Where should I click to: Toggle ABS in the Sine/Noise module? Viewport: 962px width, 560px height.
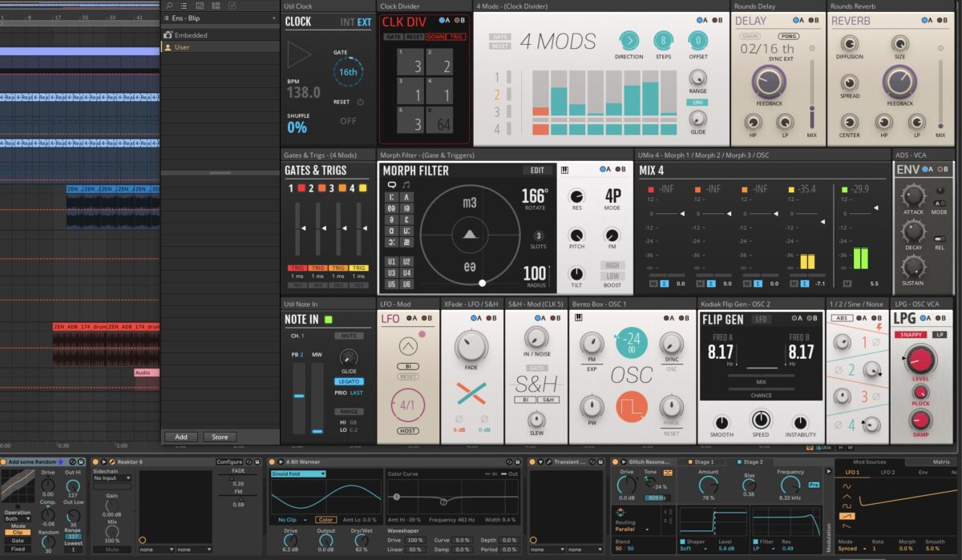841,317
